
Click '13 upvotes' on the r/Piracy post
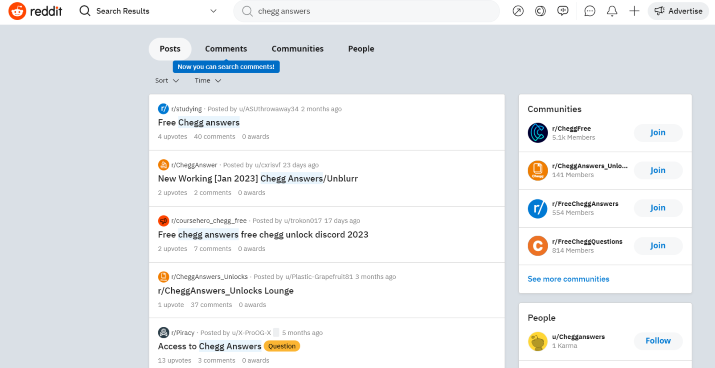pos(175,361)
